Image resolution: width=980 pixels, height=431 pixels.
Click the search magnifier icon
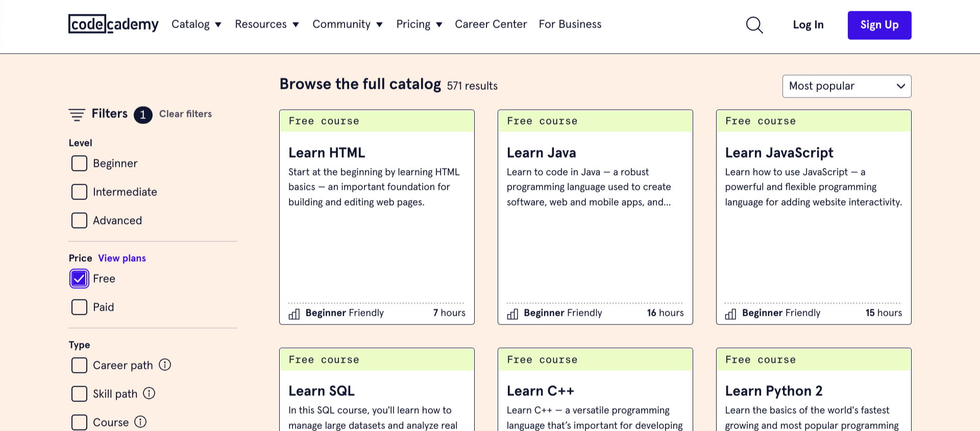tap(754, 25)
